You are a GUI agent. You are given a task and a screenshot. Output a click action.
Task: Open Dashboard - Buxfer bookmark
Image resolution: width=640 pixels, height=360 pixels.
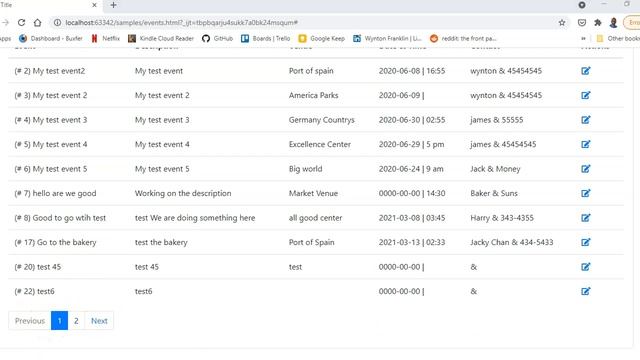pyautogui.click(x=51, y=38)
